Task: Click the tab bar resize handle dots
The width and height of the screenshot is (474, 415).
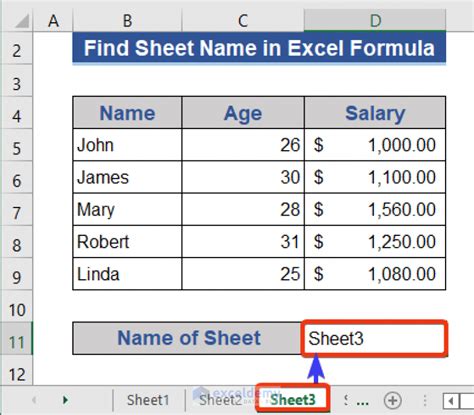Action: pyautogui.click(x=425, y=400)
